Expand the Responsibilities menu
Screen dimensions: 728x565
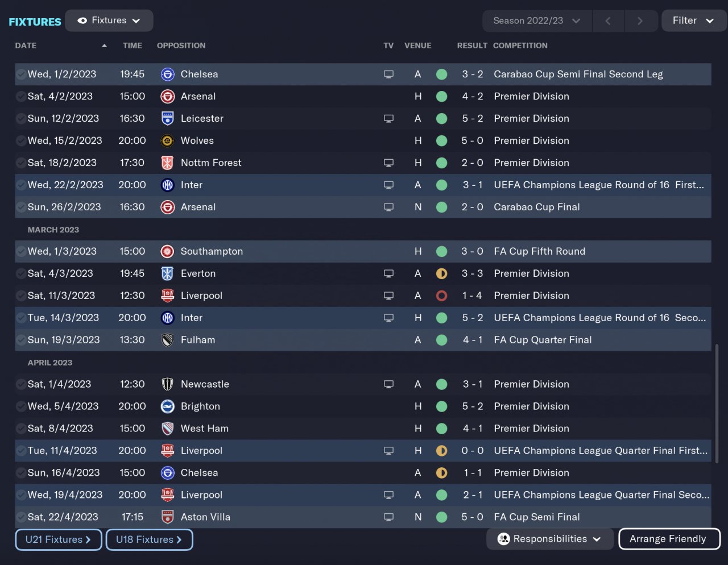pyautogui.click(x=550, y=539)
